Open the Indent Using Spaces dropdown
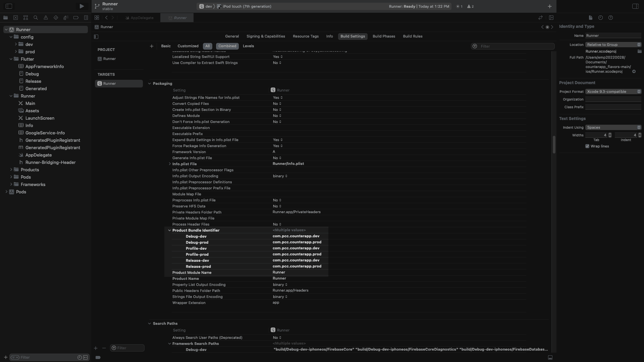Image resolution: width=644 pixels, height=362 pixels. point(613,127)
